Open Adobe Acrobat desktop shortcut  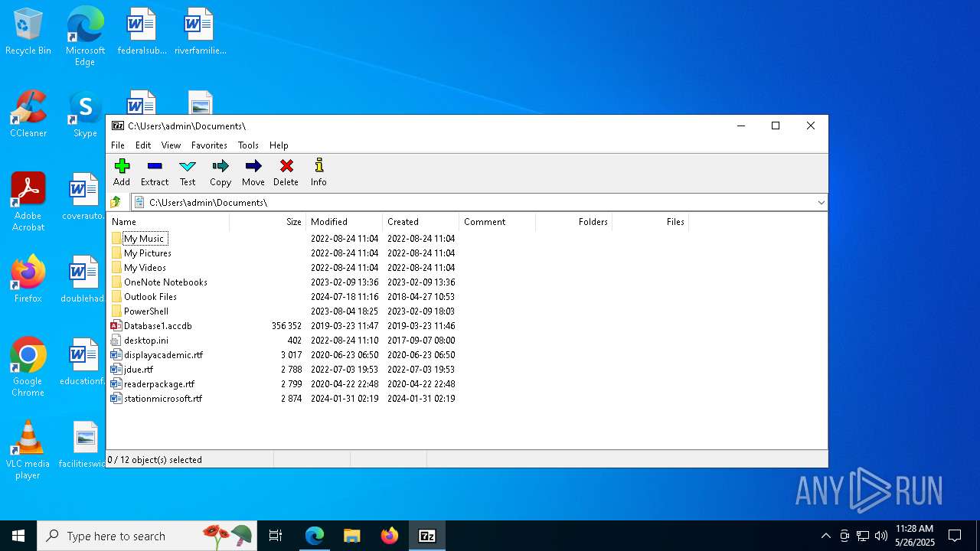(28, 202)
